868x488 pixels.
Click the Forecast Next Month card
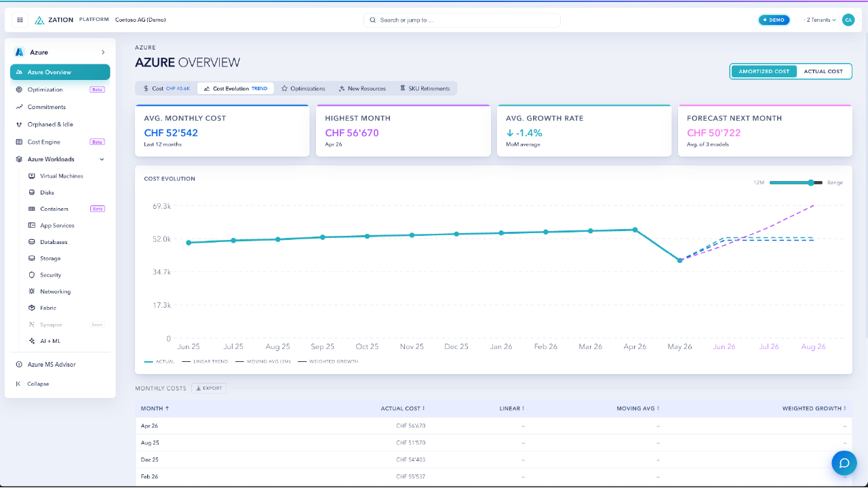pyautogui.click(x=765, y=131)
